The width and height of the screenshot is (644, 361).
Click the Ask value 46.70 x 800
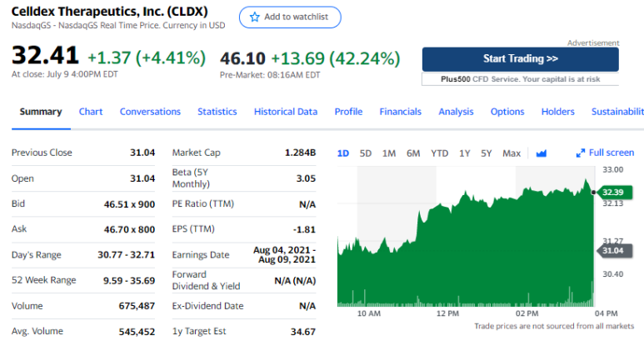click(x=129, y=229)
